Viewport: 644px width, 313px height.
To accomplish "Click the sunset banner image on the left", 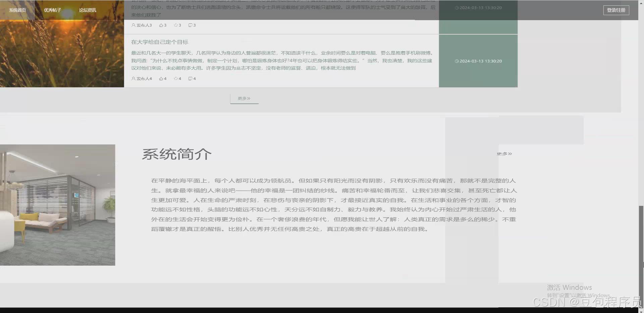I will (62, 50).
